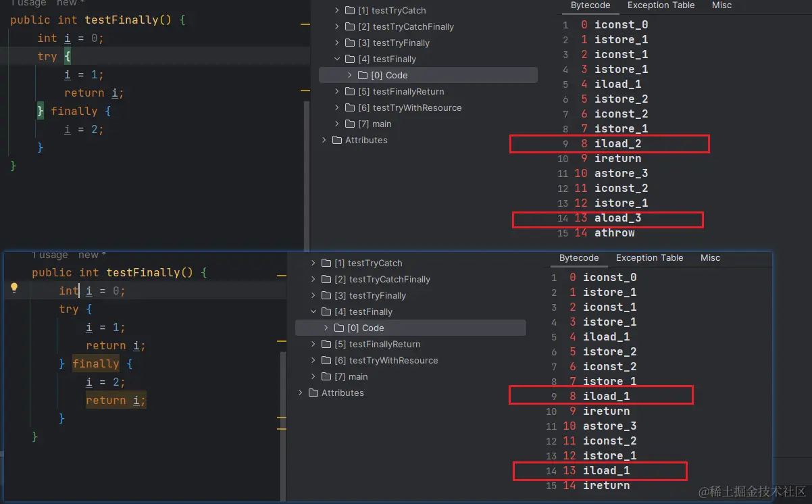812x504 pixels.
Task: Click folder icon of [1] testTryCatch in lower tree
Action: (x=326, y=263)
